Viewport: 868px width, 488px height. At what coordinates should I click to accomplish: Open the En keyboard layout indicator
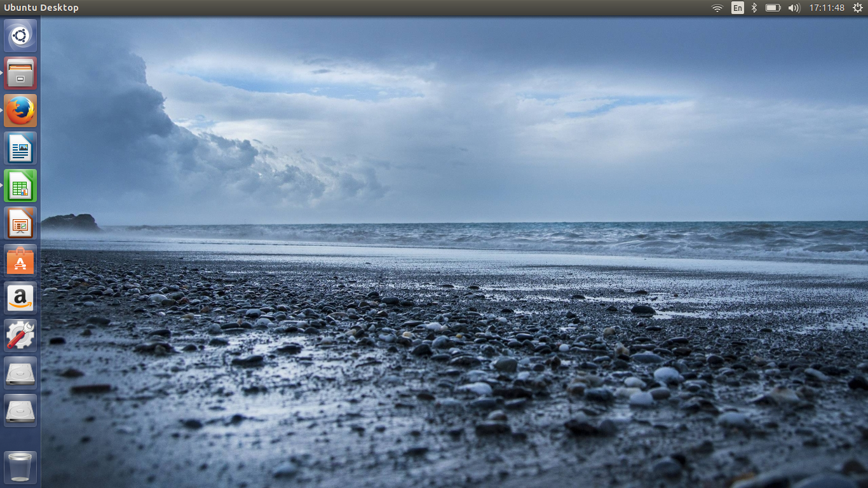pos(737,8)
